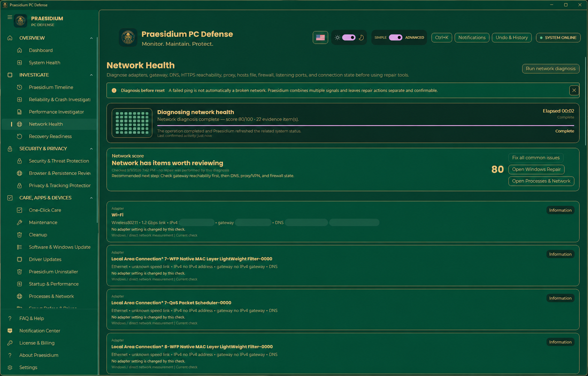The width and height of the screenshot is (588, 376).
Task: Click the Startup & Performance icon
Action: (x=19, y=284)
